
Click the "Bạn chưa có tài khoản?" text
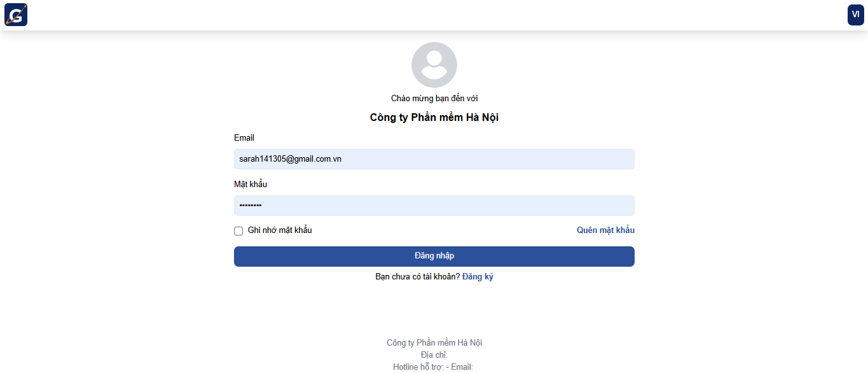coord(417,277)
